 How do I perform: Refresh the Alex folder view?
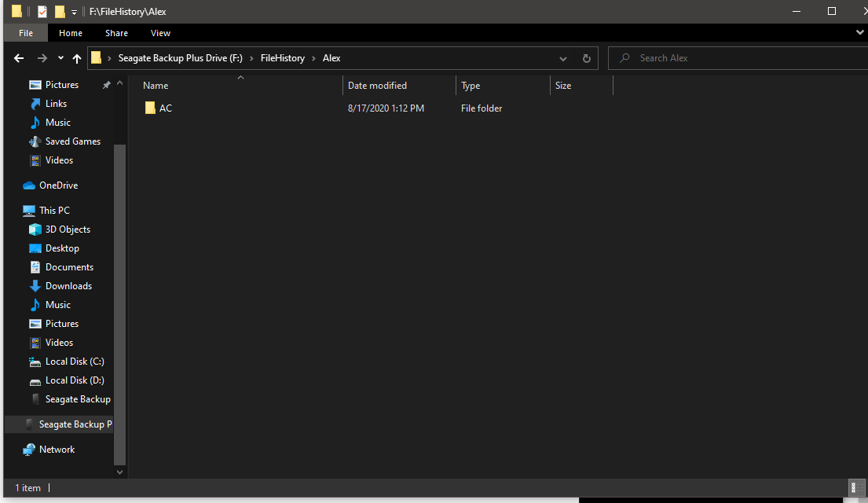pos(586,58)
